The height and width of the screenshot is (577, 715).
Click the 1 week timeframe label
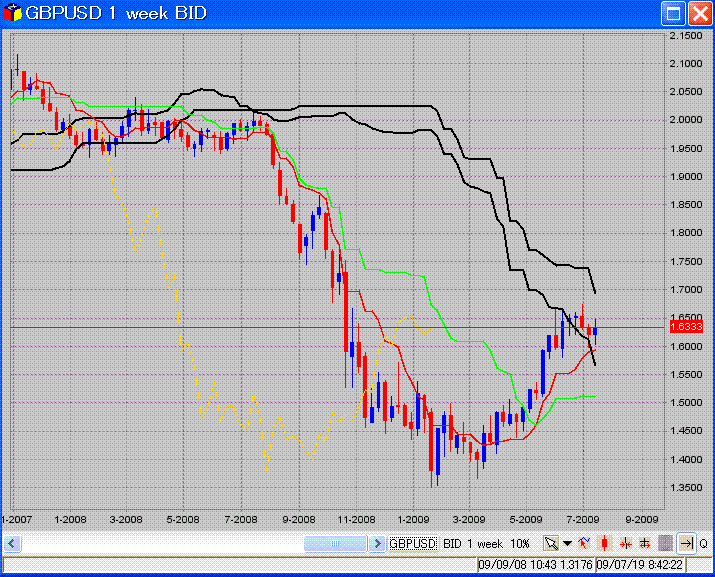coord(484,544)
